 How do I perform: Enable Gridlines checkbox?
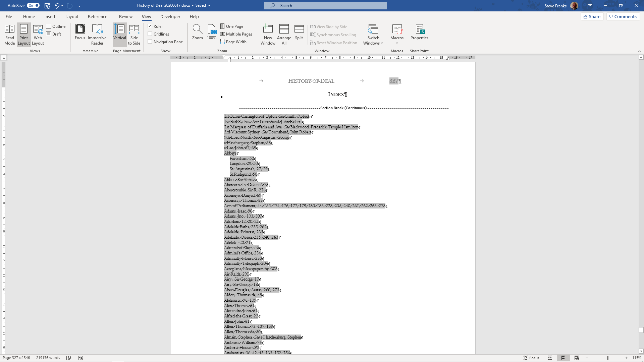[x=150, y=34]
